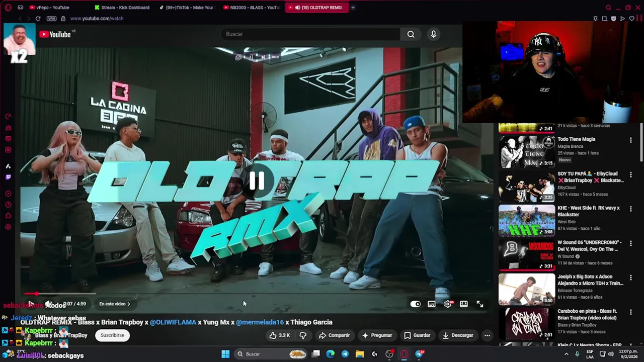Download the video with Descargar
The height and width of the screenshot is (362, 644).
coord(458,335)
